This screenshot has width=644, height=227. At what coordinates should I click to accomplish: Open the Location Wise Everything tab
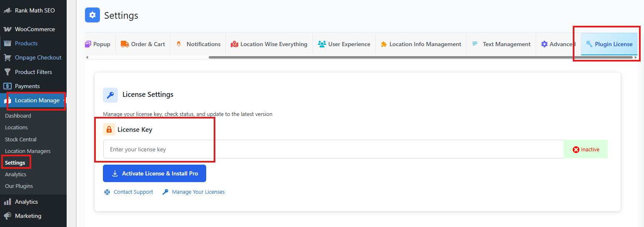coord(269,44)
